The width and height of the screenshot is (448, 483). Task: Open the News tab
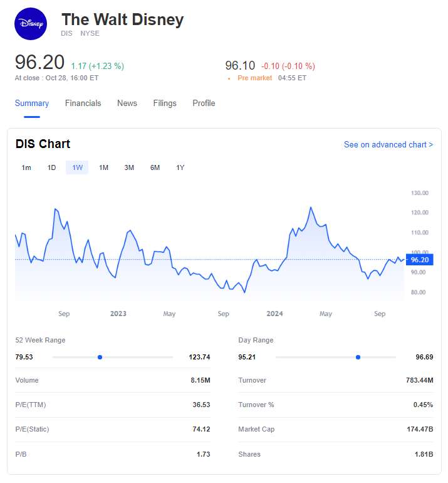[x=127, y=103]
